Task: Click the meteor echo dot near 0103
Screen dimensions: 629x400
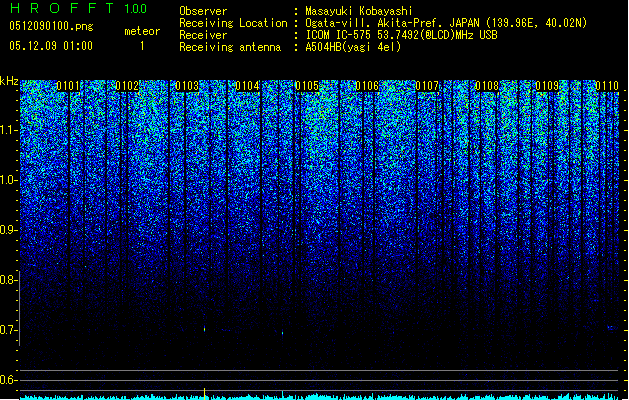Action: (205, 329)
